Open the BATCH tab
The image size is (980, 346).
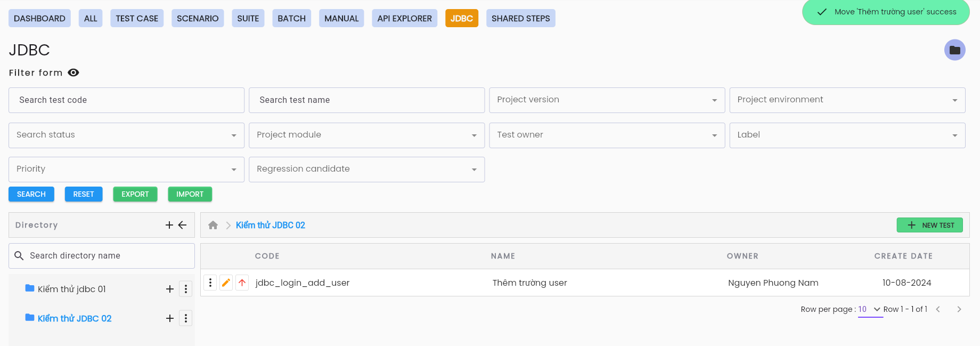(292, 18)
